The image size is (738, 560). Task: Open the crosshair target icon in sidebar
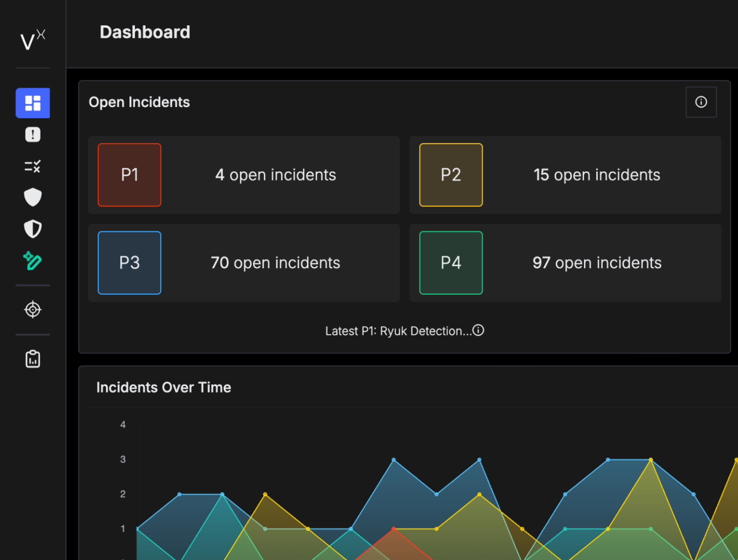coord(33,310)
